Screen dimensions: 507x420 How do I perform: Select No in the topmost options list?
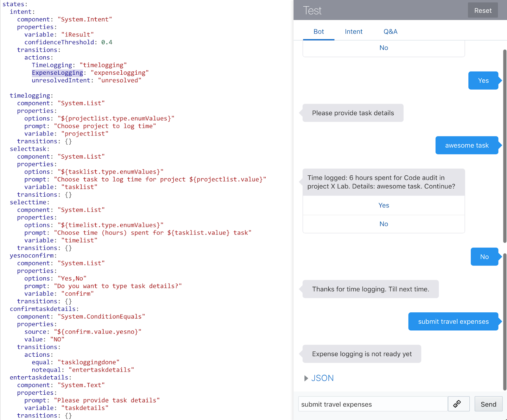click(x=383, y=48)
